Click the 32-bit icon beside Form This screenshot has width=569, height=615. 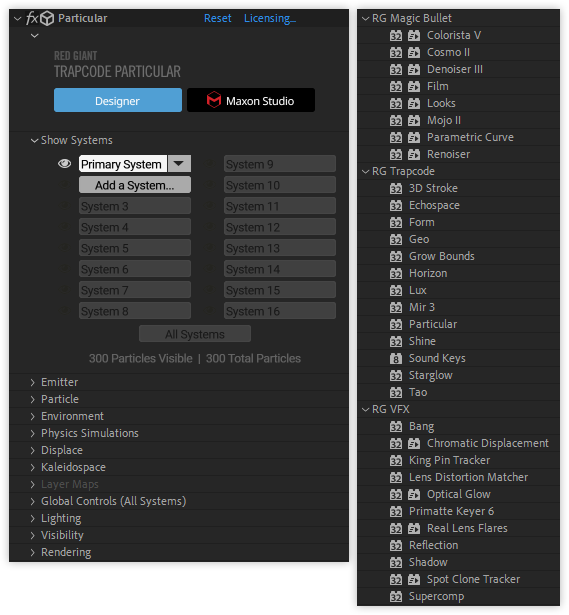(x=396, y=223)
